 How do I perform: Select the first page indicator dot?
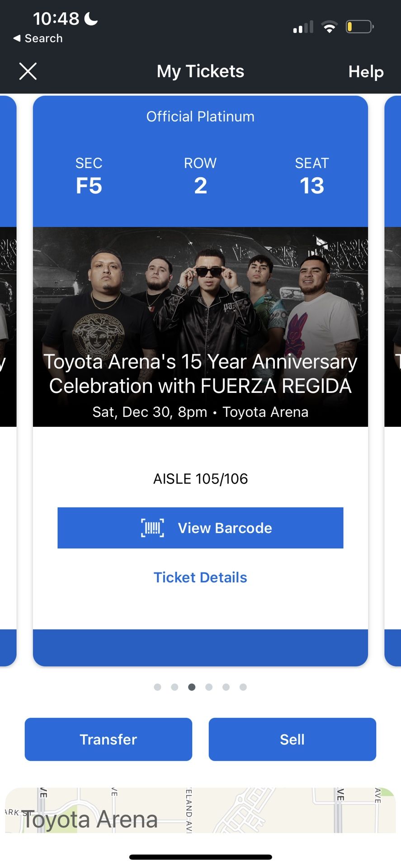[157, 687]
